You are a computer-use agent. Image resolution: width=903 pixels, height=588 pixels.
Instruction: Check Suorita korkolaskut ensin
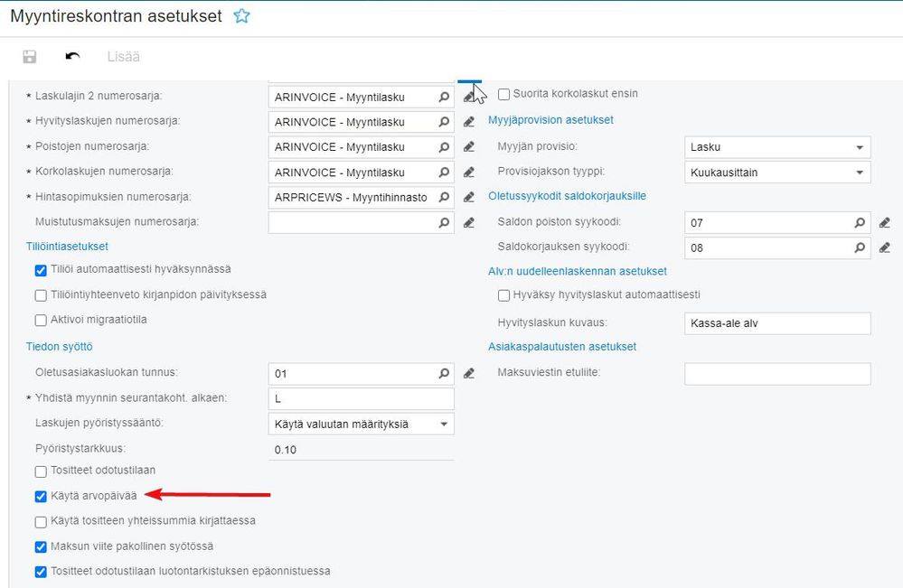point(504,94)
